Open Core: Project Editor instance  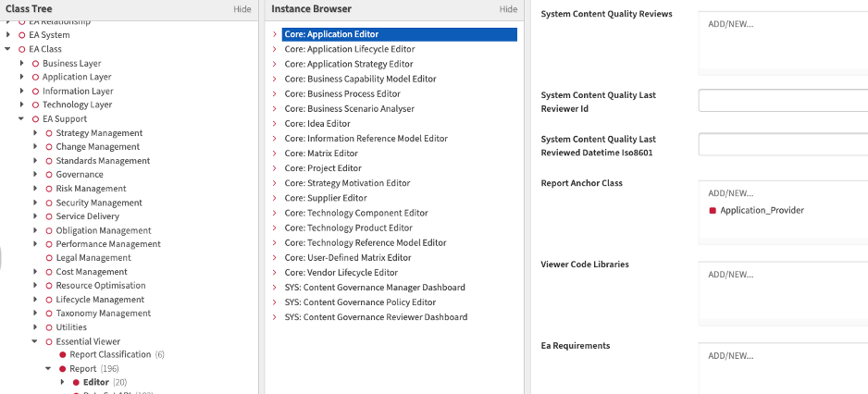click(x=323, y=168)
